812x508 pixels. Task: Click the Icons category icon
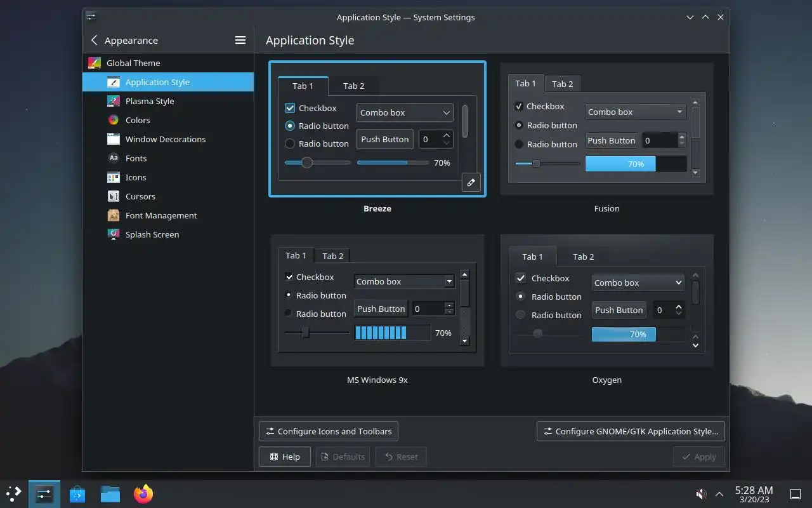pos(114,177)
